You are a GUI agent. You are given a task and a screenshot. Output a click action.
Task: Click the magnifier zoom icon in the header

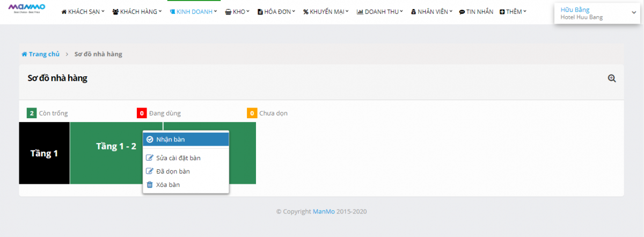tap(611, 78)
